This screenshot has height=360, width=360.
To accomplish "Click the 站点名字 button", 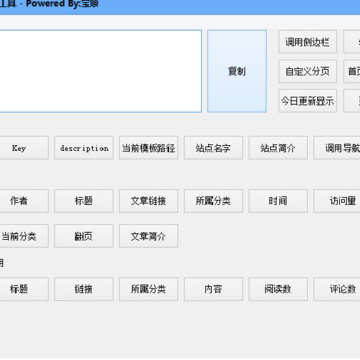I will [213, 148].
